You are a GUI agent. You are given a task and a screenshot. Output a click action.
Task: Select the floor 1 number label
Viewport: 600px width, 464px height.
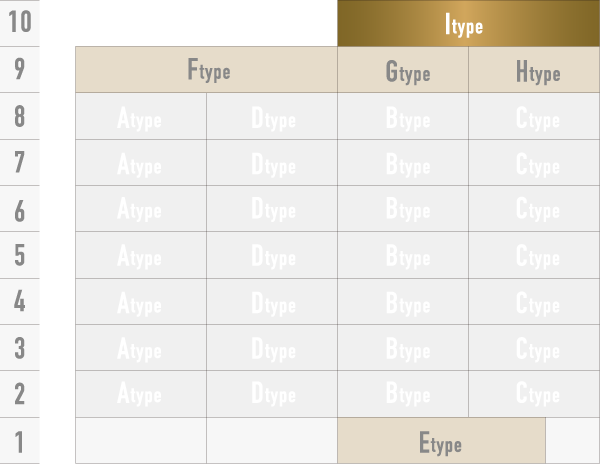[20, 441]
